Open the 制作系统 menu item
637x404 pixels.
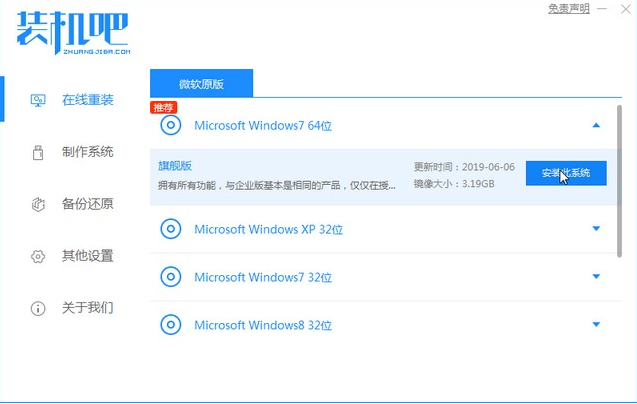(87, 152)
